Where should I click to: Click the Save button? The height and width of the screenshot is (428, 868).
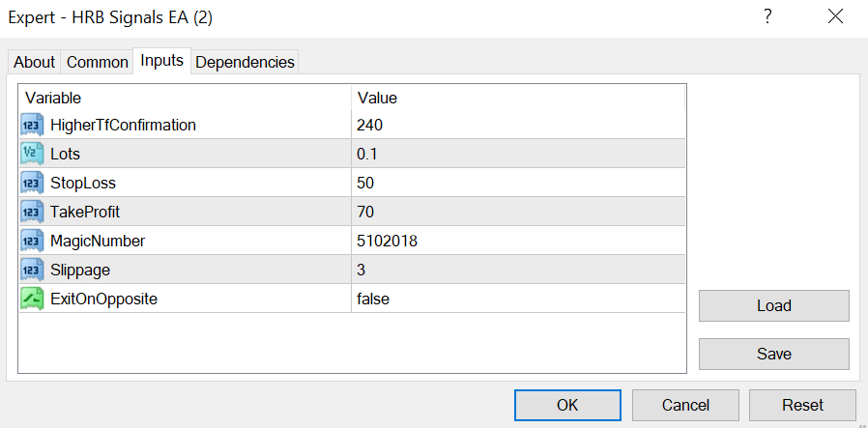774,354
